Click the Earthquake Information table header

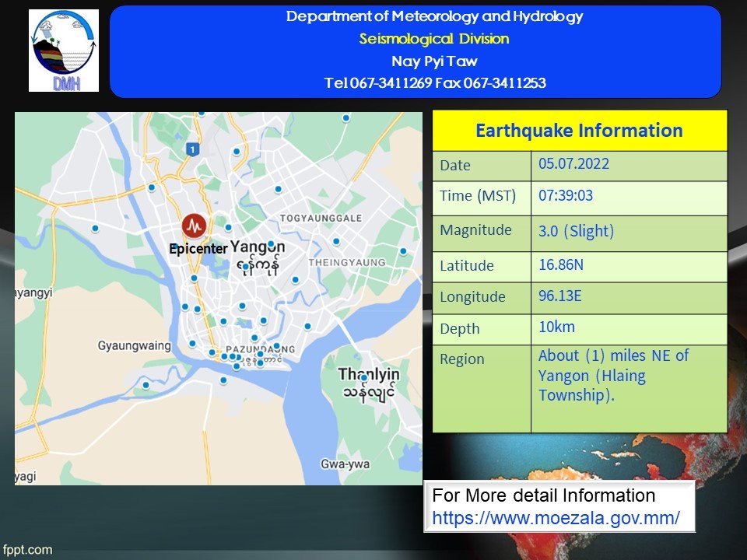(x=579, y=131)
